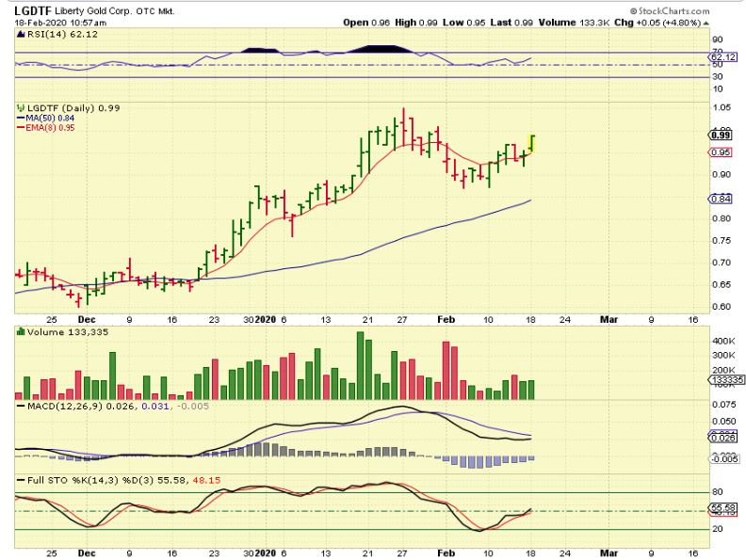The height and width of the screenshot is (560, 746).
Task: Click the red line marker for EMA(8)
Action: coord(21,127)
